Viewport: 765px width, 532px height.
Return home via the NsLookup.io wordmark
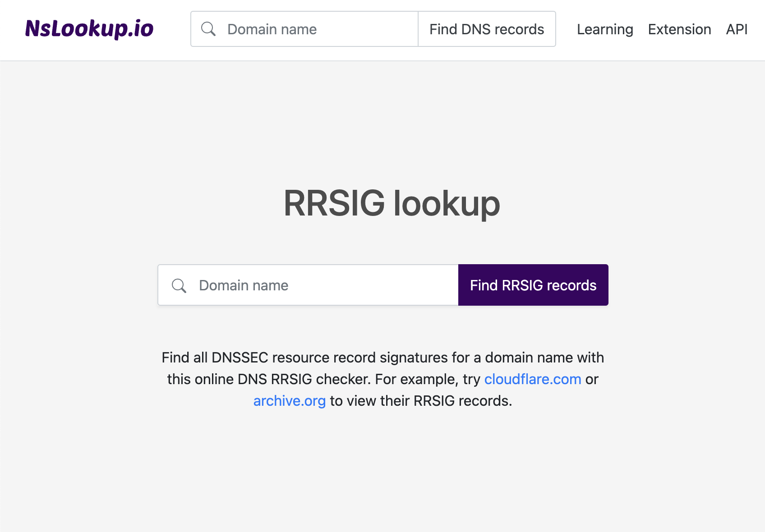(x=89, y=29)
